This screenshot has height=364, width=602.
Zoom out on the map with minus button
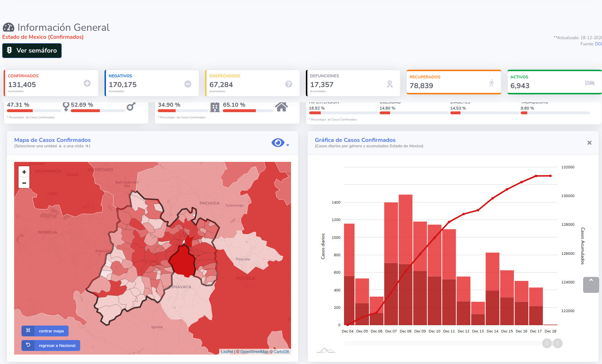(x=24, y=183)
